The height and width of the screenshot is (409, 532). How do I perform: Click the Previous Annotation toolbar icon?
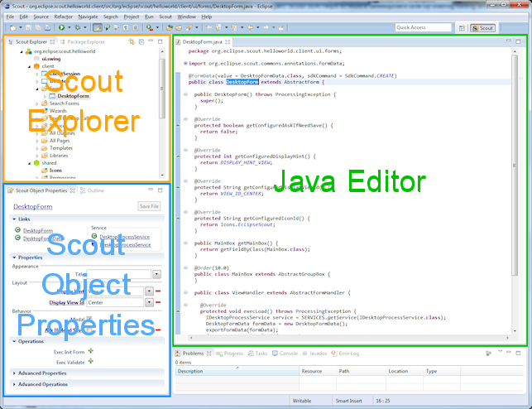pos(218,27)
